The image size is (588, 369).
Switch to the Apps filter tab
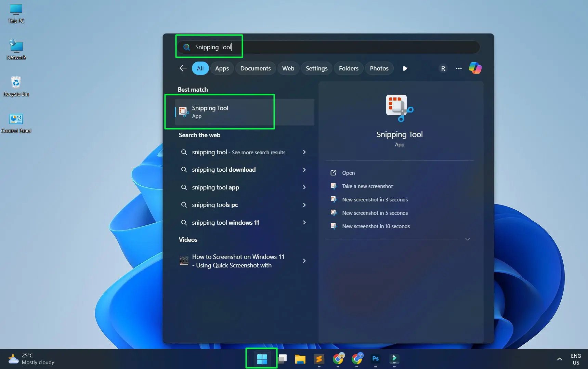click(222, 68)
